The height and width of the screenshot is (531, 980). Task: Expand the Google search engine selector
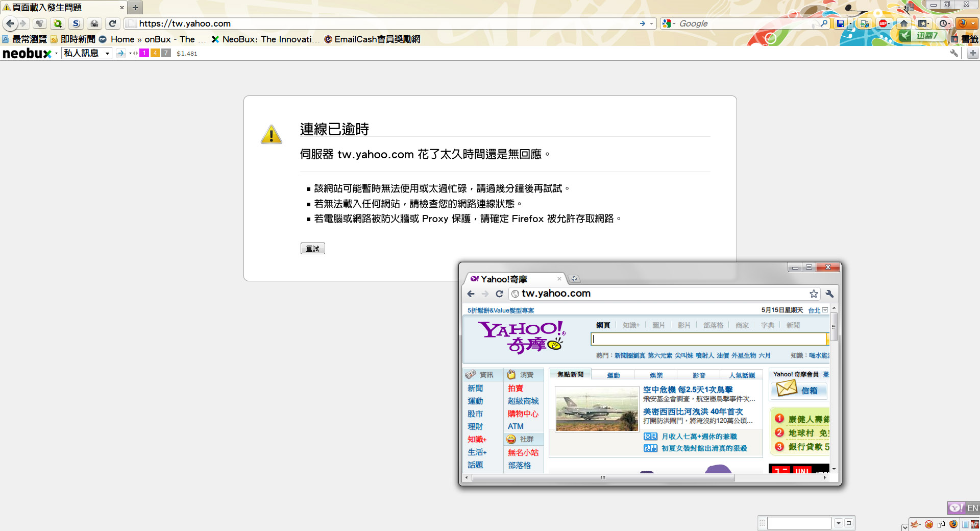coord(668,23)
